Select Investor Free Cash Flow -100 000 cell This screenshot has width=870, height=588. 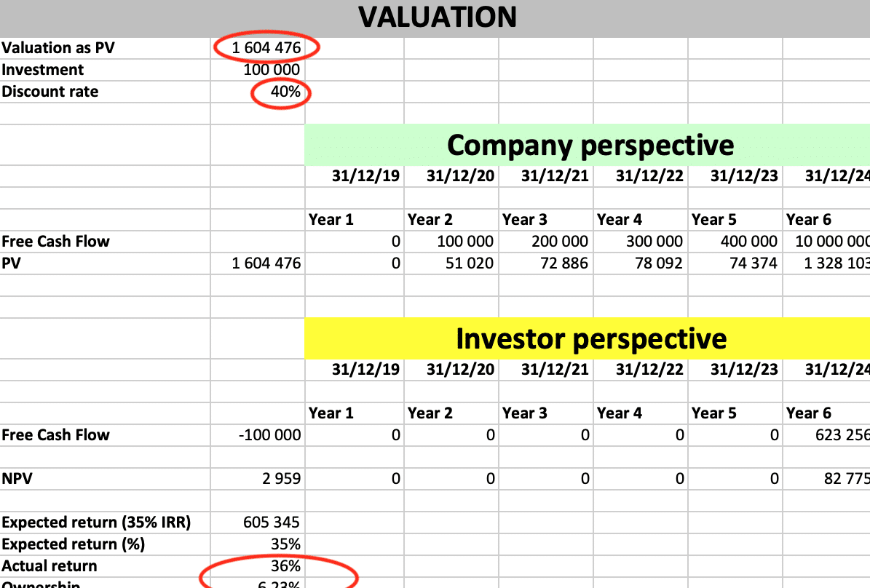pos(258,435)
